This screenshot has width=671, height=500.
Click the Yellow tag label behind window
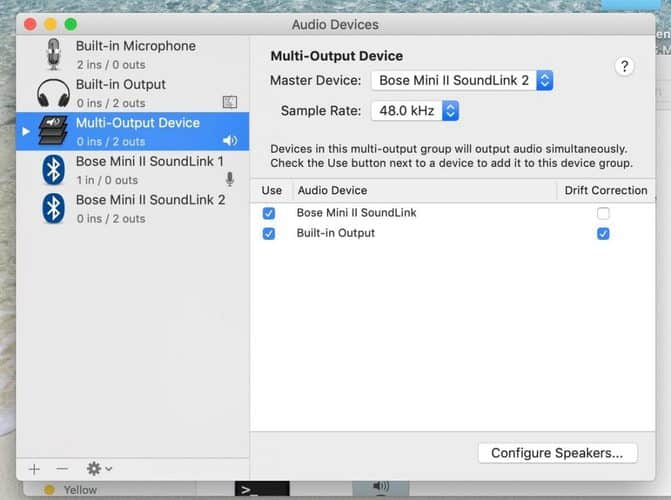tap(80, 490)
